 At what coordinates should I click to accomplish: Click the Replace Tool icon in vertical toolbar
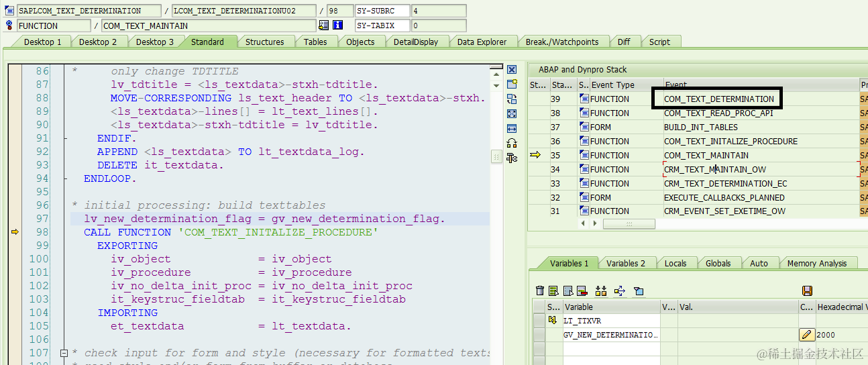tap(512, 99)
